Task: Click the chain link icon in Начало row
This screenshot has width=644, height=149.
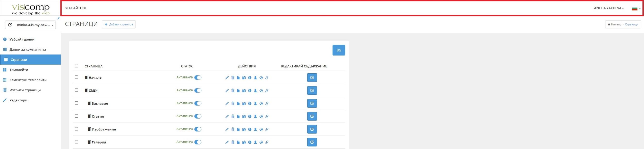Action: pos(267,78)
